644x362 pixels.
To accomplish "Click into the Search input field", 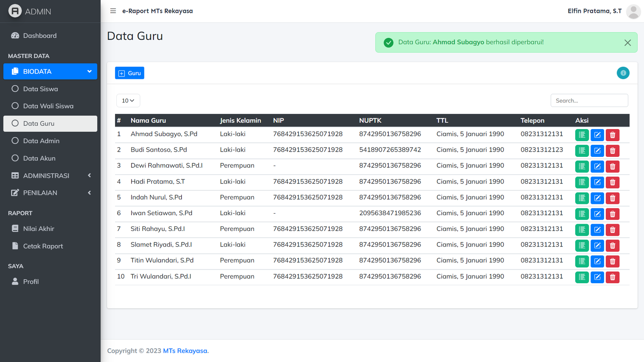I will click(x=589, y=101).
